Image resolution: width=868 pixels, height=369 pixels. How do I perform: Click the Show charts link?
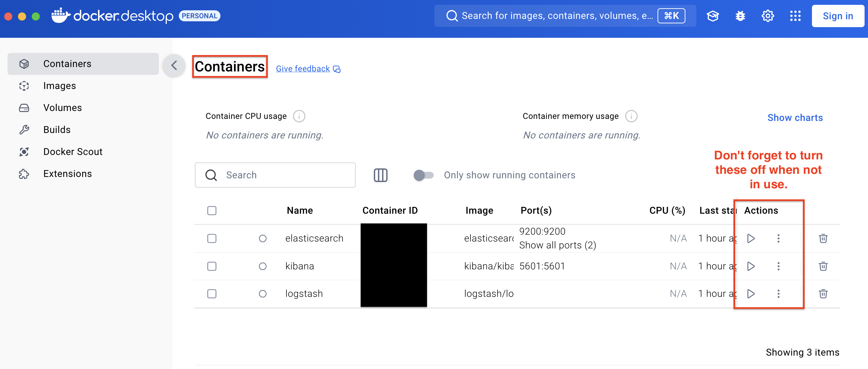[795, 118]
